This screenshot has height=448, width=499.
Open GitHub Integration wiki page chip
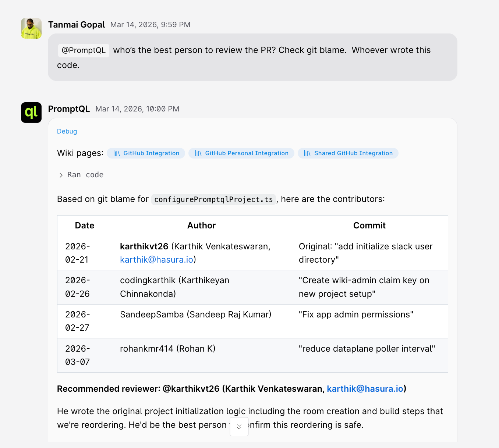151,153
